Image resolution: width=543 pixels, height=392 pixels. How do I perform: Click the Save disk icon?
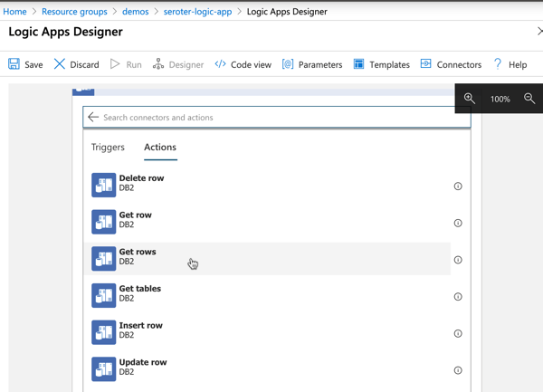tap(14, 64)
